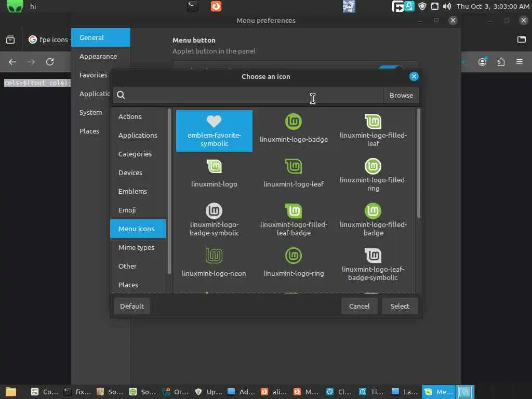The width and height of the screenshot is (532, 399).
Task: Open Appearance tab in Menu preferences
Action: click(101, 56)
